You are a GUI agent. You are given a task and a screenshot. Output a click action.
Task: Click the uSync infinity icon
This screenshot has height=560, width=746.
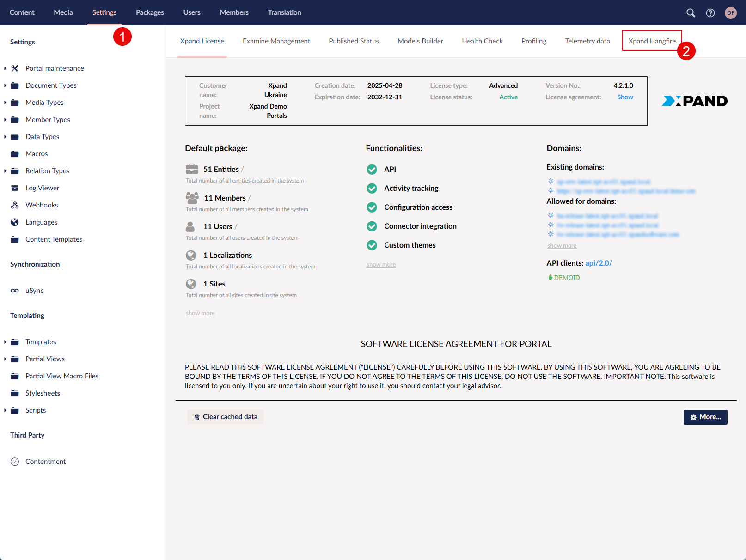pyautogui.click(x=15, y=291)
